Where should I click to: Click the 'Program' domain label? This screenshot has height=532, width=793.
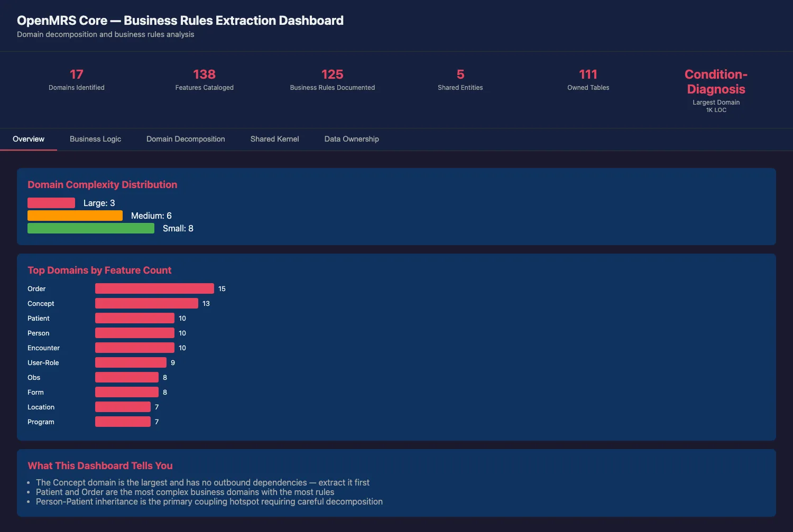[x=41, y=422]
